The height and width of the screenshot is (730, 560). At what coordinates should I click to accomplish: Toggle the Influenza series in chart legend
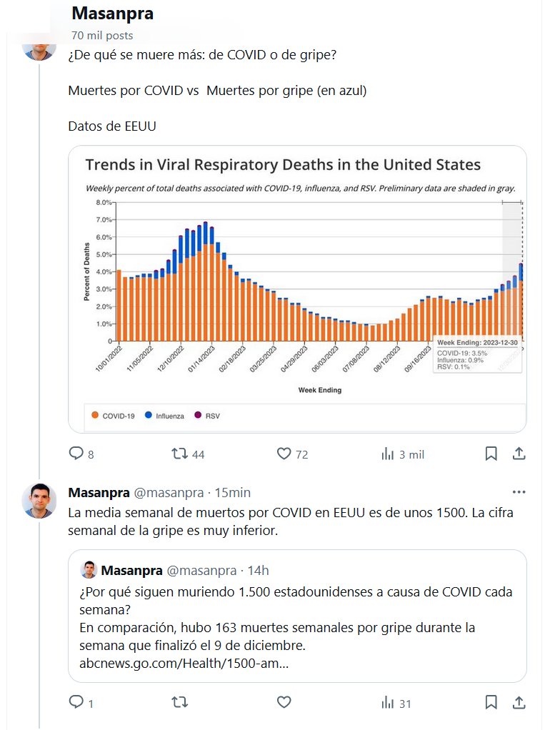coord(164,415)
